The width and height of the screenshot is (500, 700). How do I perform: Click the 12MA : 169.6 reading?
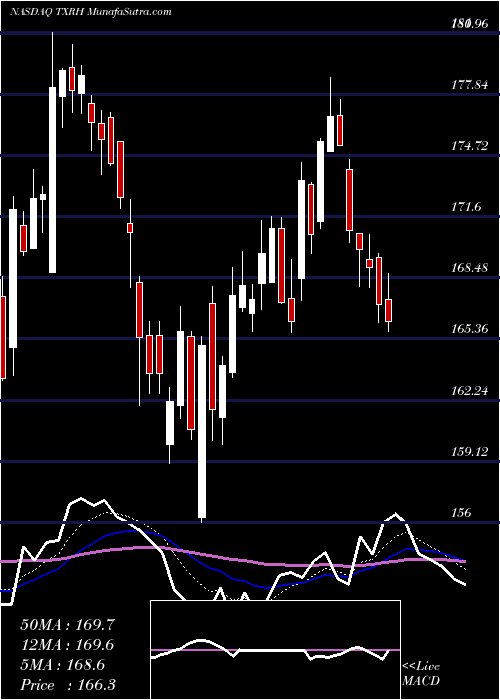pos(67,645)
